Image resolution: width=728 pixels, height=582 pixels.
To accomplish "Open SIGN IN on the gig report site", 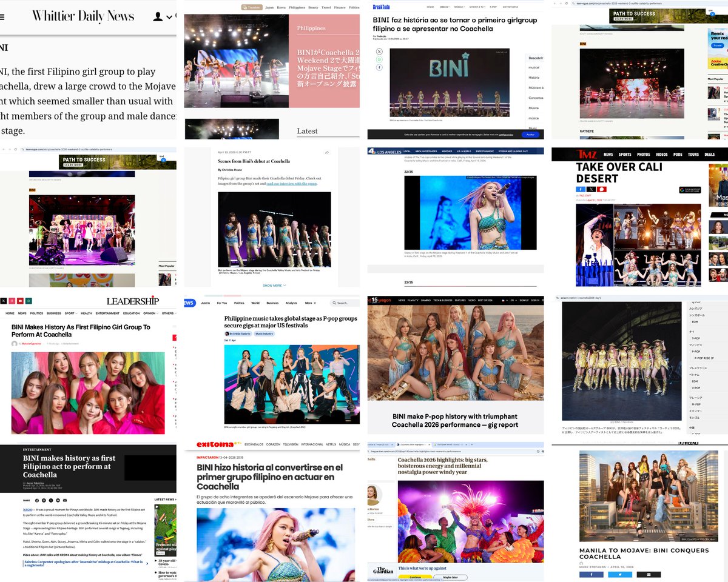I will 535,300.
